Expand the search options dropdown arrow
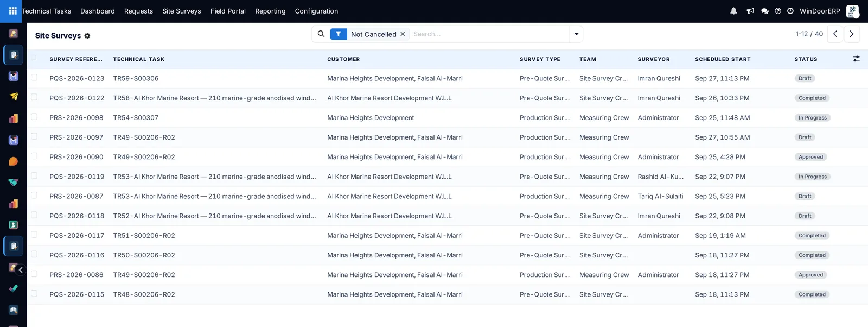 (x=576, y=34)
